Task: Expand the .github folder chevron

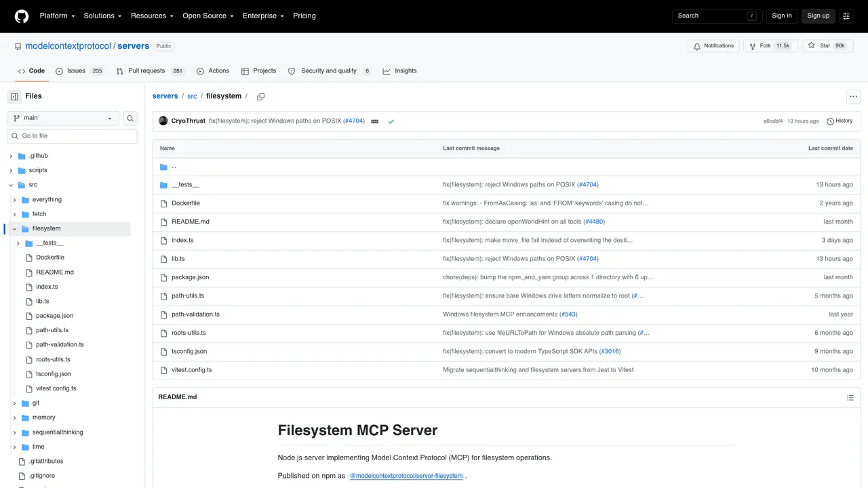Action: (x=11, y=156)
